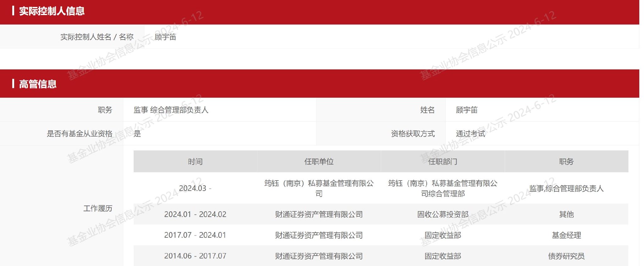
Task: Click 财通证券资产管理有限公司 in the 2014.06 row
Action: [319, 256]
